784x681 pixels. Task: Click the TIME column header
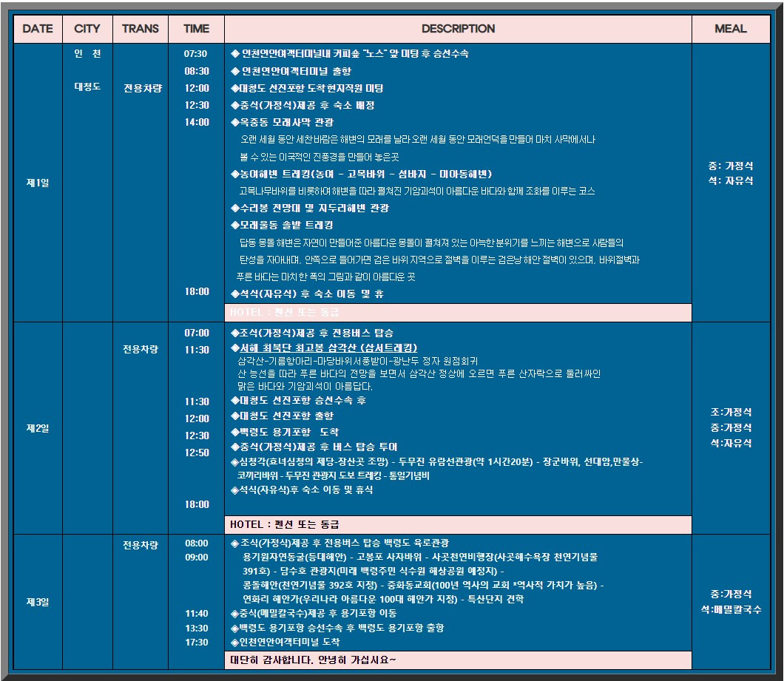(x=196, y=29)
